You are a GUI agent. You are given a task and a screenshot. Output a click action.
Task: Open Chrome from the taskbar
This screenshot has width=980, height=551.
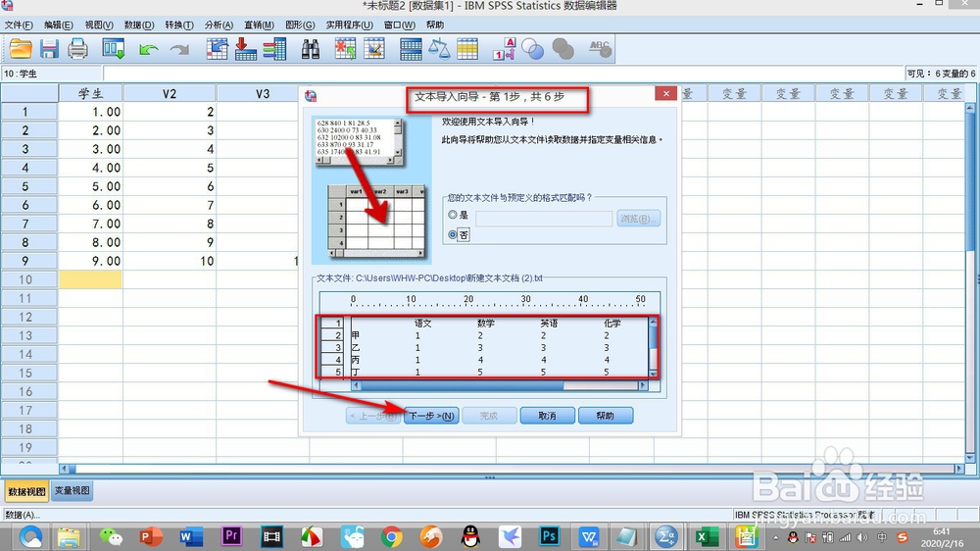tap(391, 536)
